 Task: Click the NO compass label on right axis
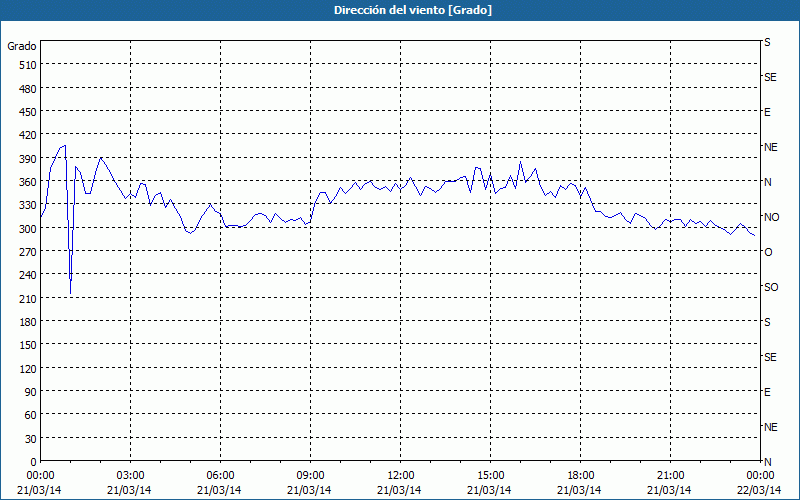click(x=771, y=217)
